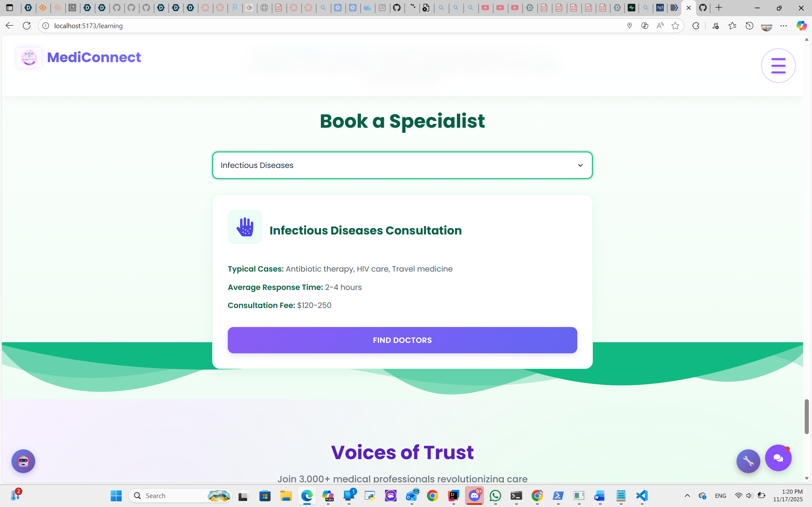The height and width of the screenshot is (507, 812).
Task: Click the infectious diseases hand icon
Action: click(x=245, y=227)
